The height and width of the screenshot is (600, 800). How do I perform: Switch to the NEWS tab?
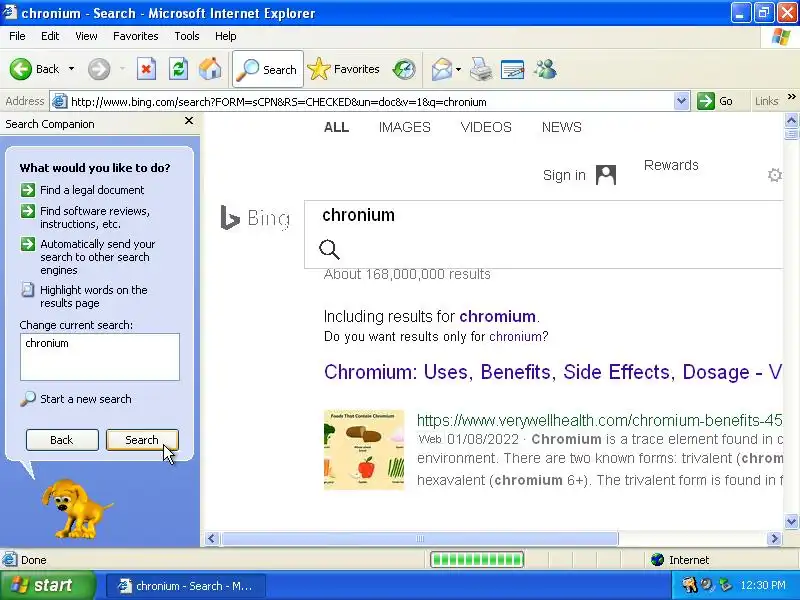click(562, 127)
